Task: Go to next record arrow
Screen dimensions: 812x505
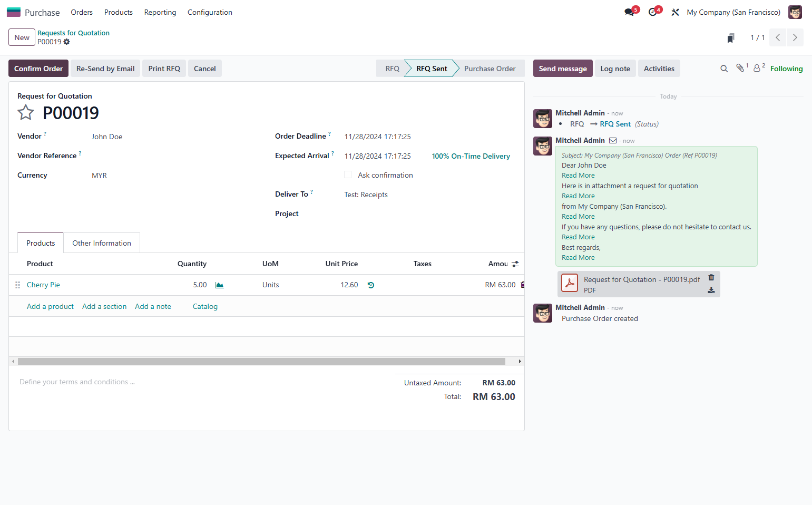Action: (795, 37)
